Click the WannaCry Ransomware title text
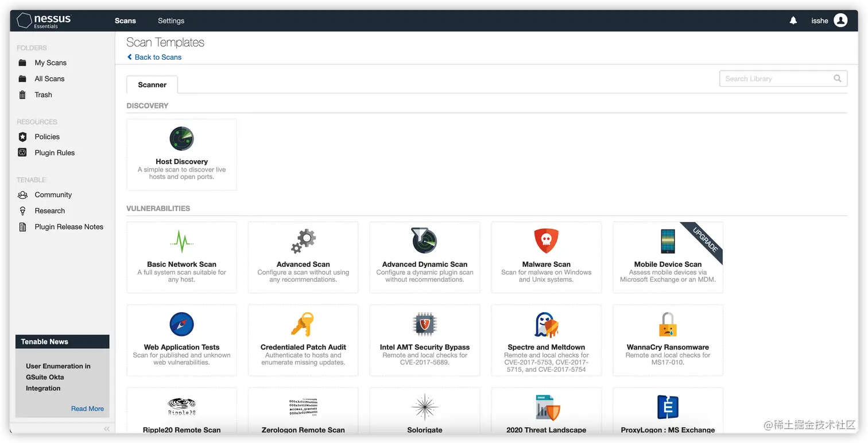The image size is (868, 443). click(668, 347)
